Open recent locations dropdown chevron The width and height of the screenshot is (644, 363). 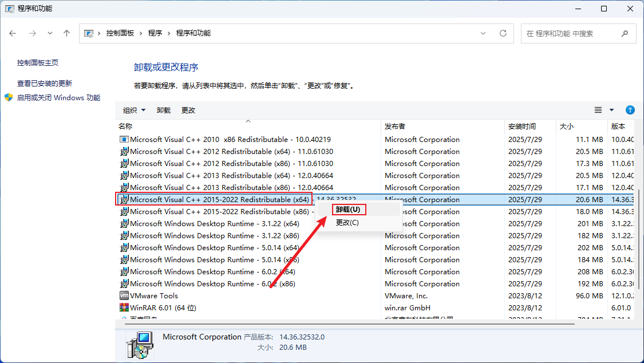tap(50, 33)
